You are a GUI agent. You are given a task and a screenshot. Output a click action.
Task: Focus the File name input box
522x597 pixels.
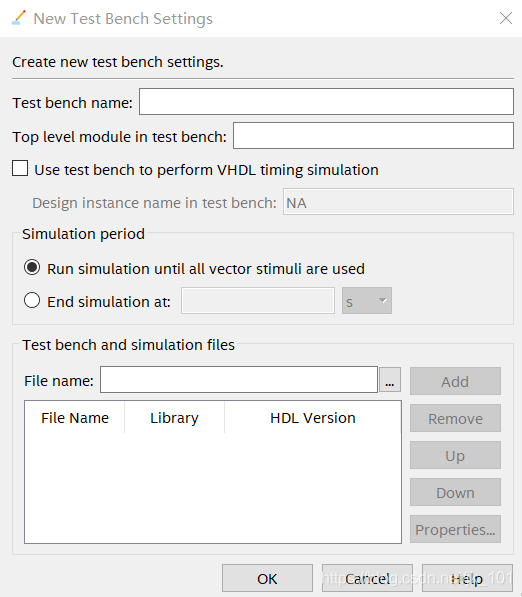(239, 380)
